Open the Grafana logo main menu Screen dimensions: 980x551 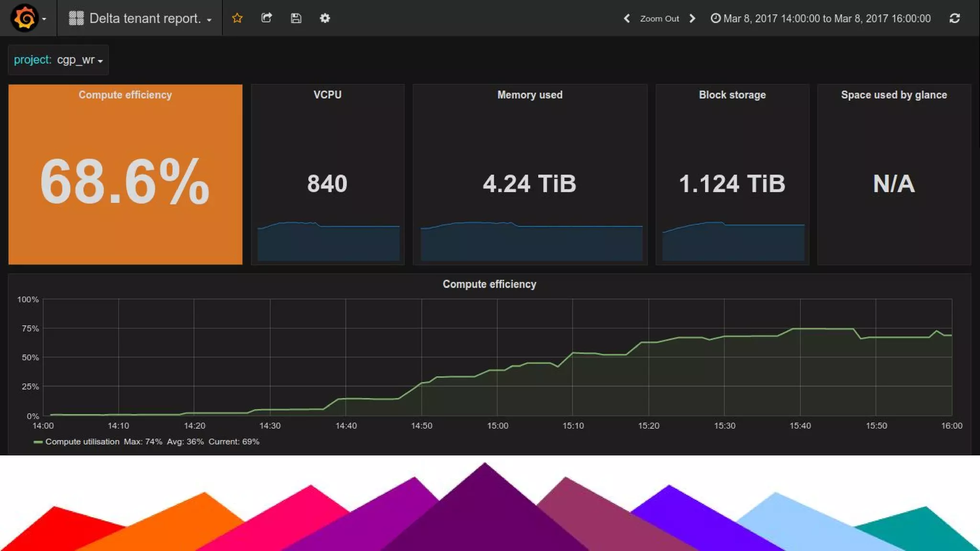pos(28,18)
